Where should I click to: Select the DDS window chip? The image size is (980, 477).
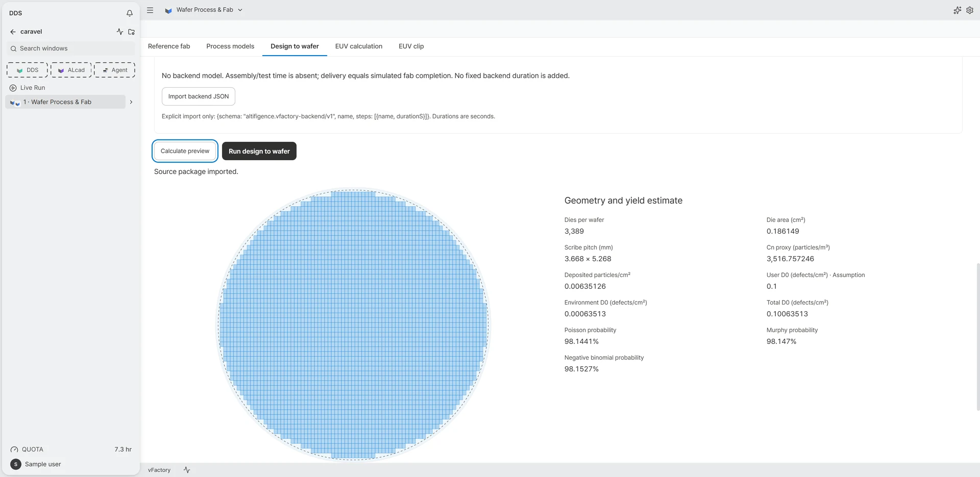(x=27, y=70)
